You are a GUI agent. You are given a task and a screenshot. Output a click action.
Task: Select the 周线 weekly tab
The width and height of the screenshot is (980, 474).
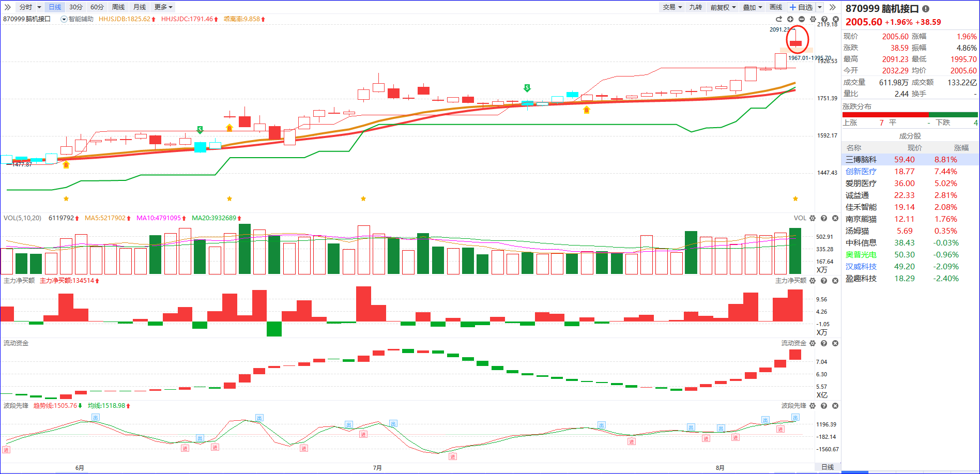(118, 7)
